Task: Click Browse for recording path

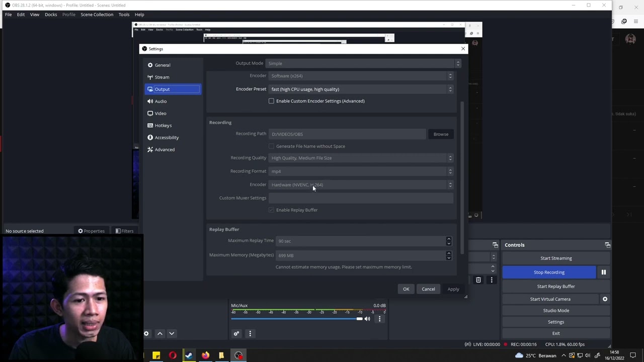Action: pos(441,134)
